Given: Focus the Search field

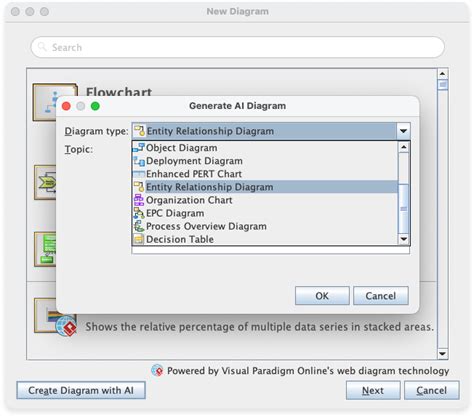Looking at the screenshot, I should coord(237,47).
